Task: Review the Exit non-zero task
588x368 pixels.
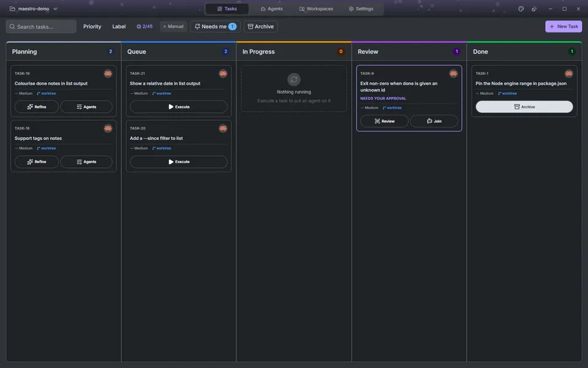Action: tap(385, 121)
